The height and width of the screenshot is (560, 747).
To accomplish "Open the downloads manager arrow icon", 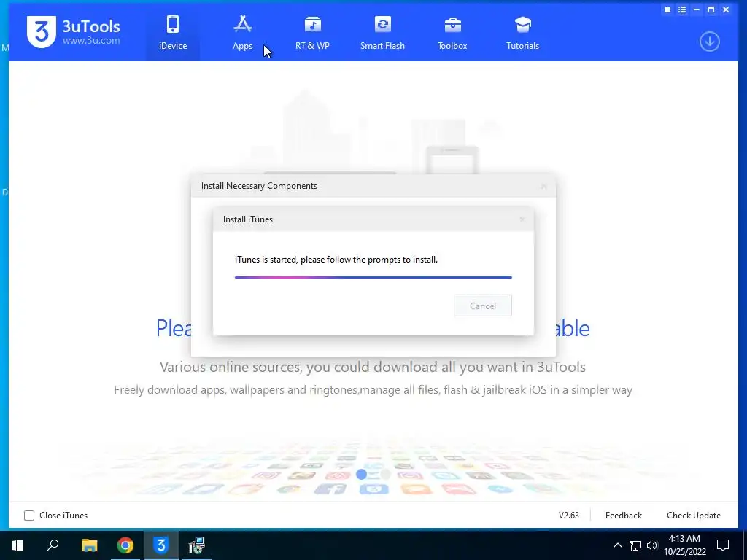I will (709, 42).
